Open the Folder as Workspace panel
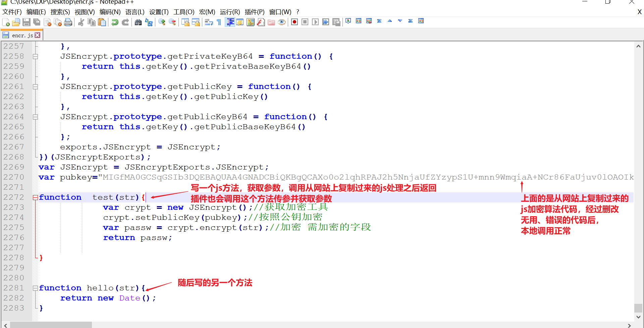Screen dimensions: 644x328 pyautogui.click(x=271, y=22)
